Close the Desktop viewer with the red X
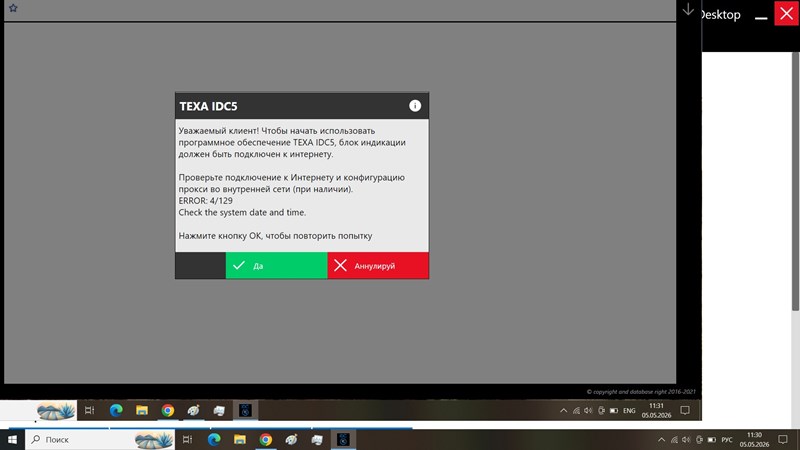Image resolution: width=800 pixels, height=450 pixels. pos(786,13)
